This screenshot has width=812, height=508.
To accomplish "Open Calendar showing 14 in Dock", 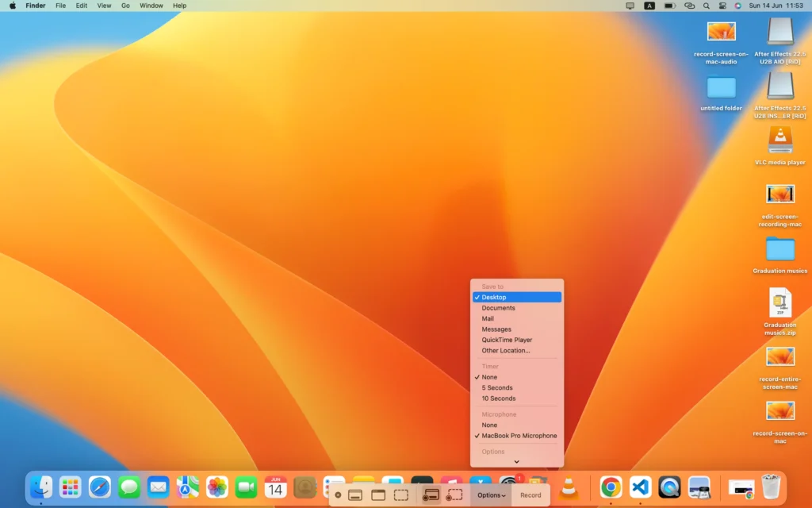I will 275,487.
